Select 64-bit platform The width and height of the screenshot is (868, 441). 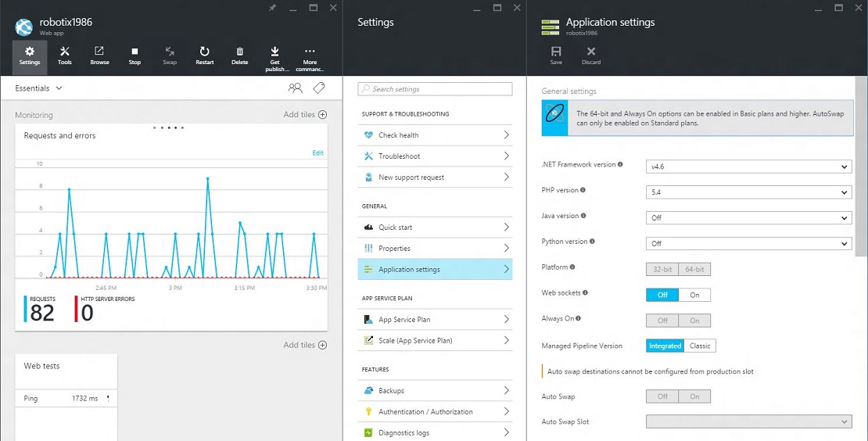tap(694, 269)
